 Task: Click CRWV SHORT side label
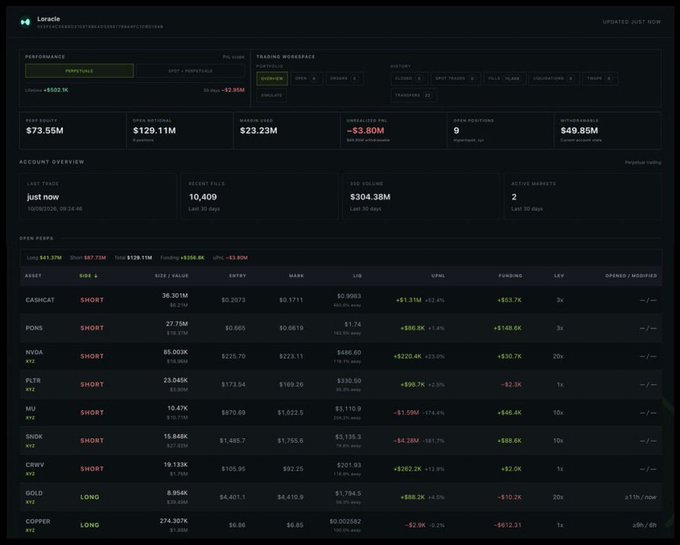click(92, 469)
